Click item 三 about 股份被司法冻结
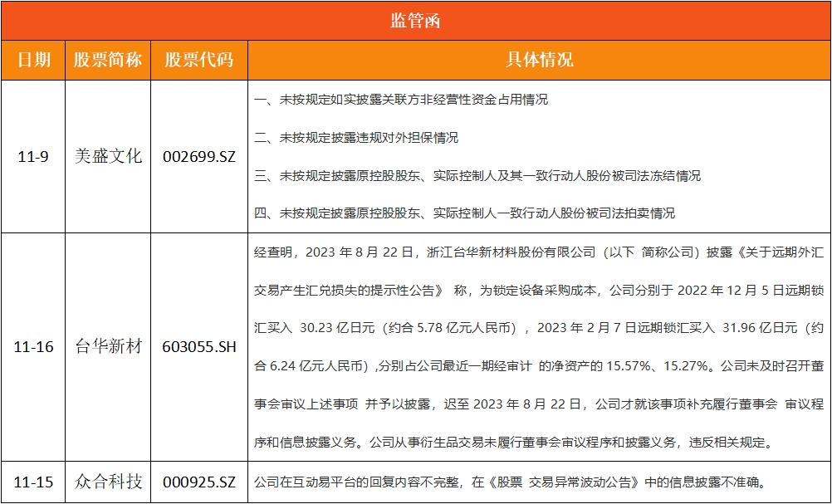This screenshot has width=832, height=504. click(477, 176)
